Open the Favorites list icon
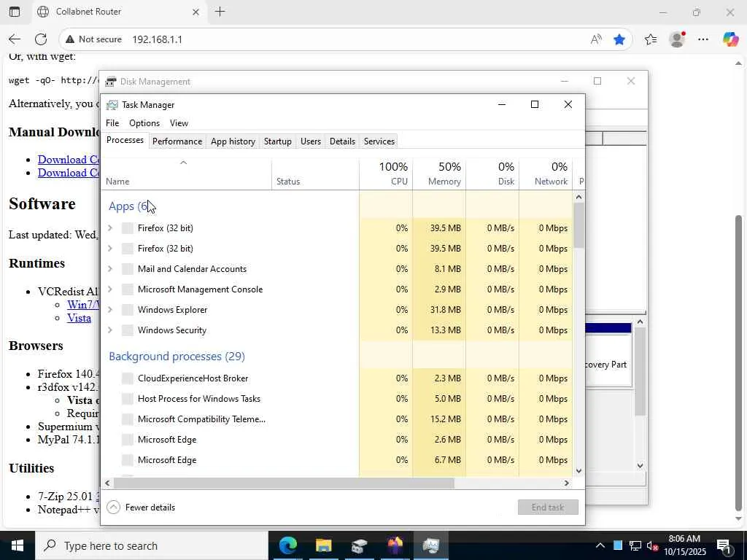The width and height of the screenshot is (747, 560). [x=651, y=39]
